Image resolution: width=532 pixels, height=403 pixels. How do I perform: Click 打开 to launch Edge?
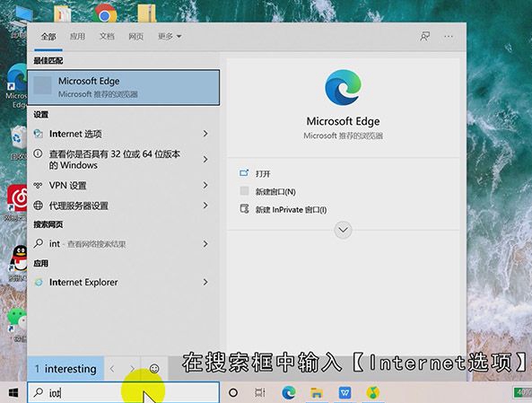[x=263, y=174]
